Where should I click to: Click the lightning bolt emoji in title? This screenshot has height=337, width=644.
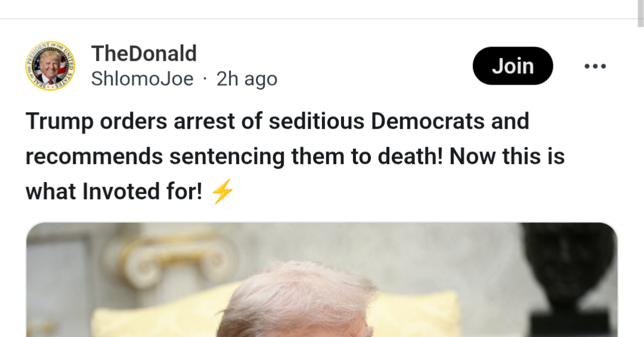tap(223, 192)
